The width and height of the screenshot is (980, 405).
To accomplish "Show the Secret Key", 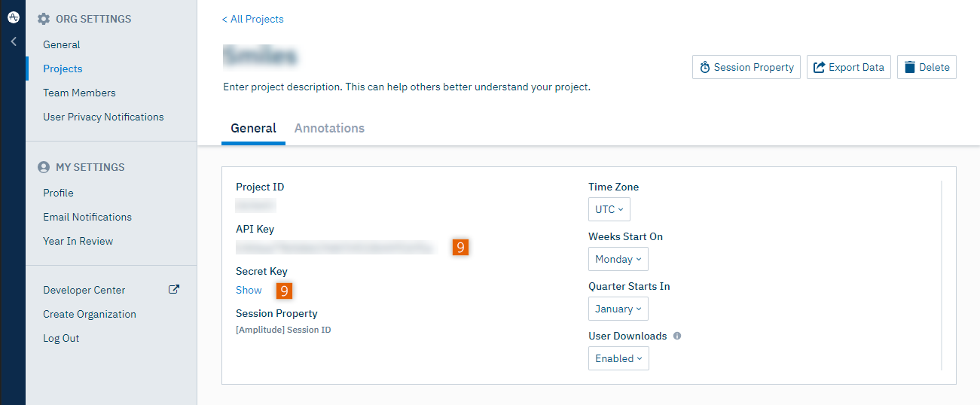I will tap(249, 290).
